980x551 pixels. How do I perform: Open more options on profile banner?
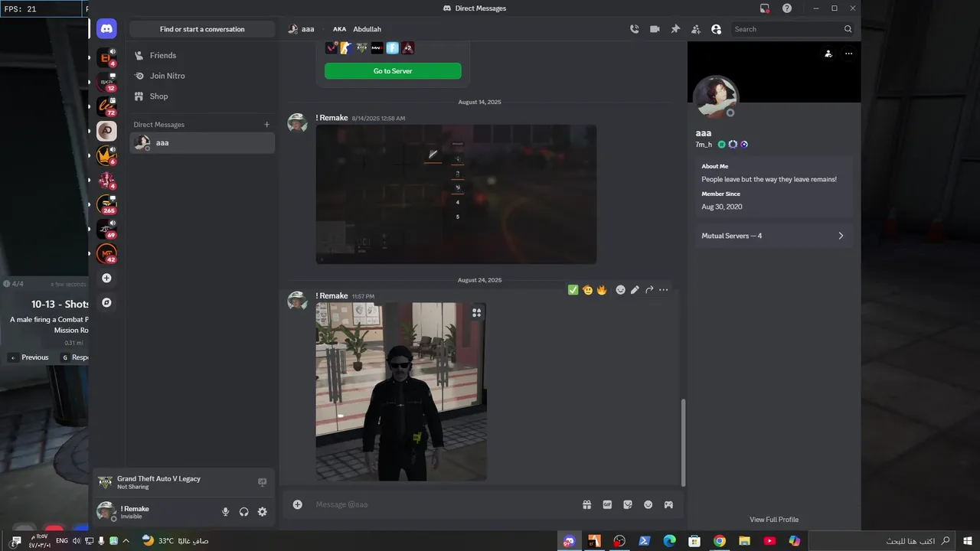point(848,54)
